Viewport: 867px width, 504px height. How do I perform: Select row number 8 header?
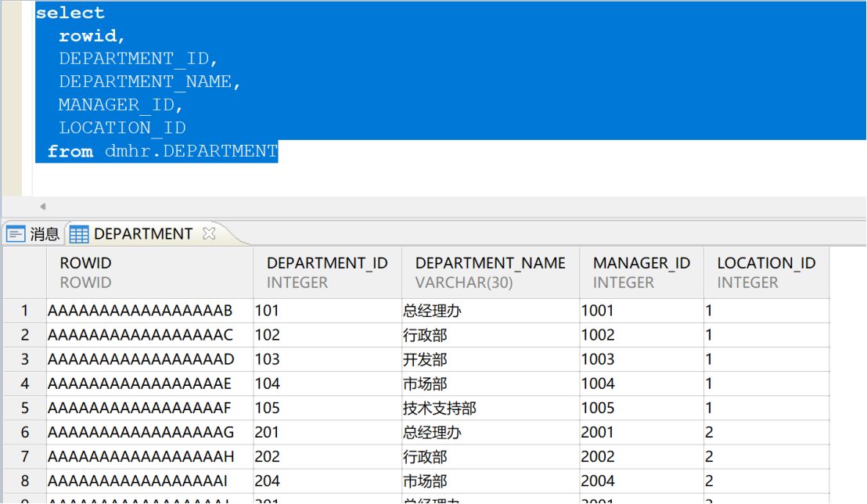click(x=25, y=481)
